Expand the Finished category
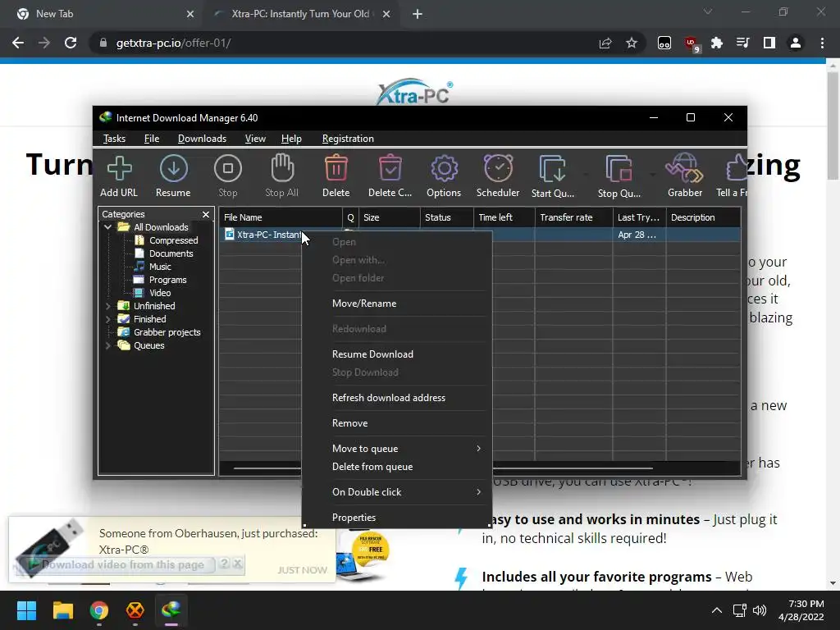Image resolution: width=840 pixels, height=630 pixels. 108,319
